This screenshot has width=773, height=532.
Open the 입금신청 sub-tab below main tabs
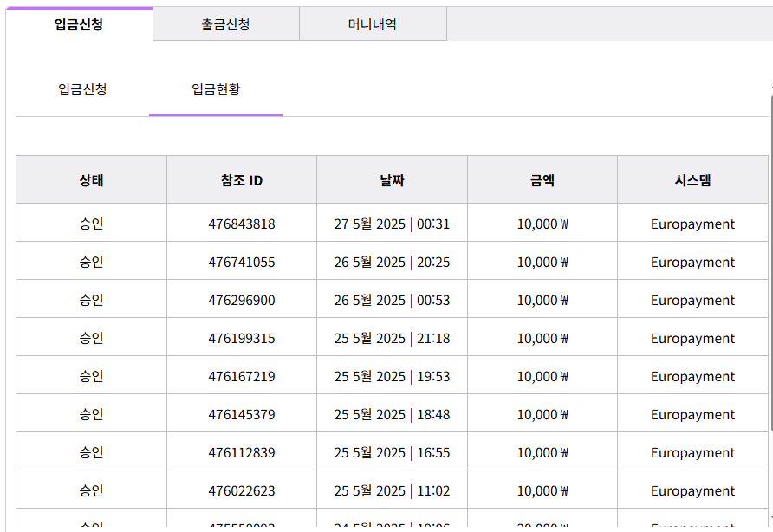pyautogui.click(x=82, y=89)
